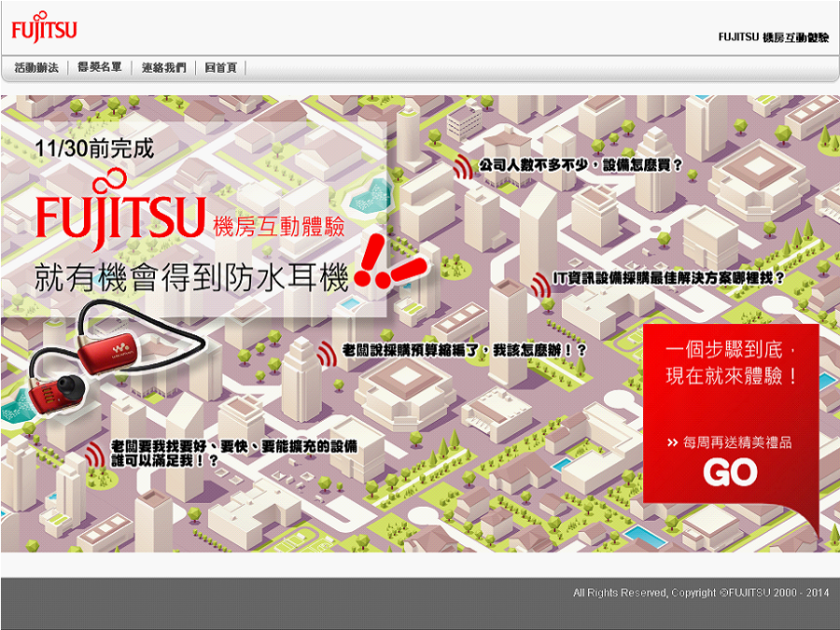The width and height of the screenshot is (840, 630).
Task: Click the 老闆說採購預算縮編了，我該怎麼辦！？ hotspot
Action: tap(465, 350)
